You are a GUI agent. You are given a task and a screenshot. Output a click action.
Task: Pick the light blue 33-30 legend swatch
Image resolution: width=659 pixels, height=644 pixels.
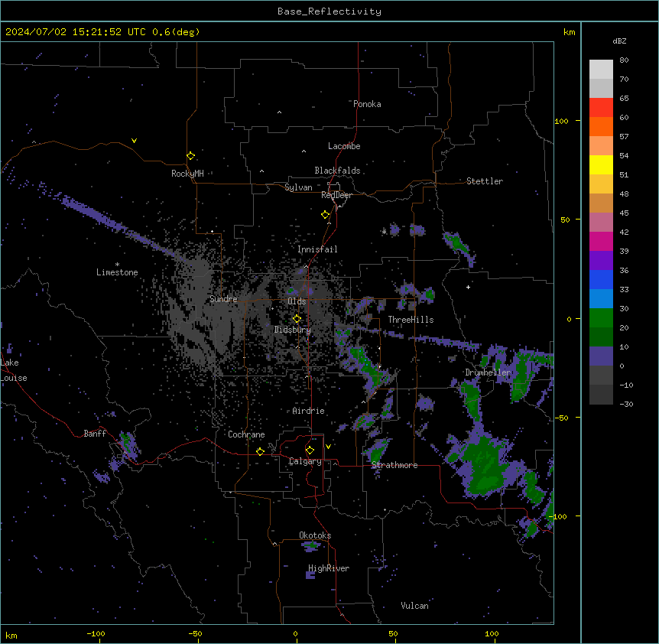click(601, 299)
